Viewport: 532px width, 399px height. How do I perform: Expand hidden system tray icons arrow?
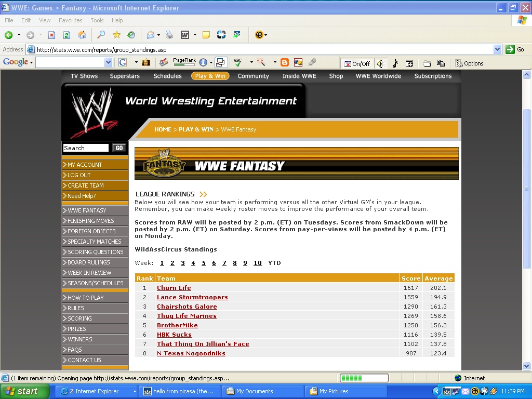[x=437, y=392]
